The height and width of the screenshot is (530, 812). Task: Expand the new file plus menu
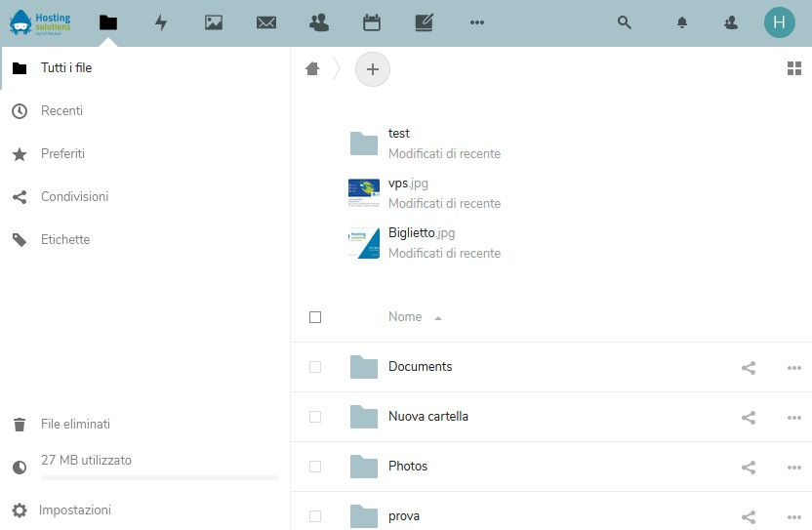click(372, 69)
